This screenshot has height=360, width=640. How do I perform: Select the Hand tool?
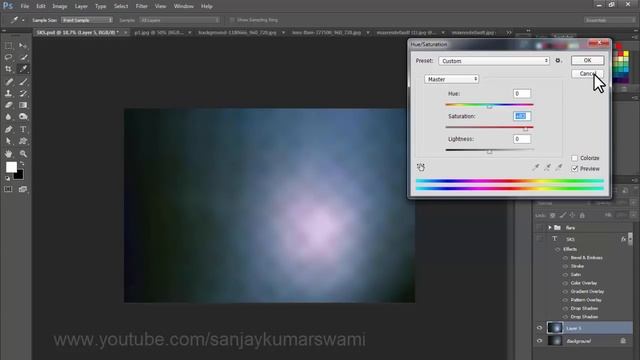pyautogui.click(x=8, y=154)
